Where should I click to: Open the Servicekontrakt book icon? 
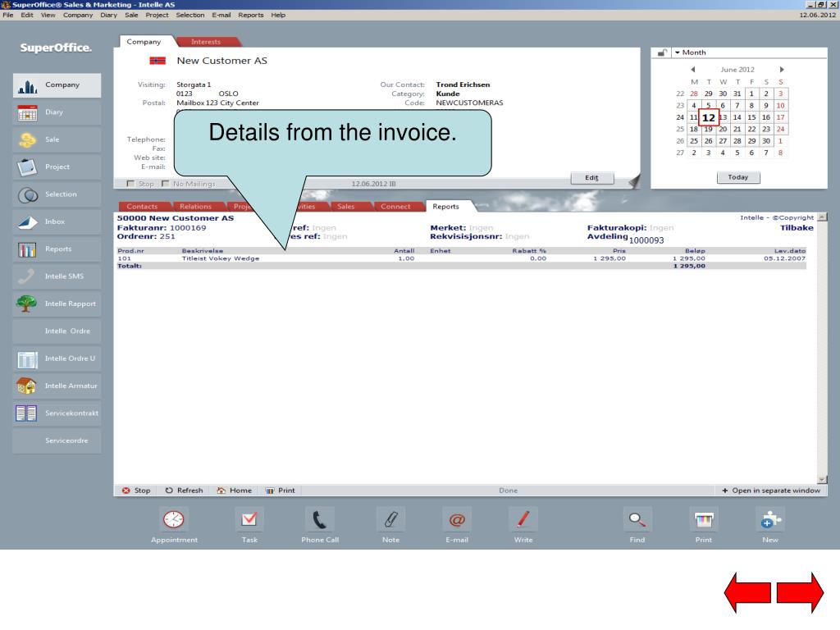(x=27, y=413)
